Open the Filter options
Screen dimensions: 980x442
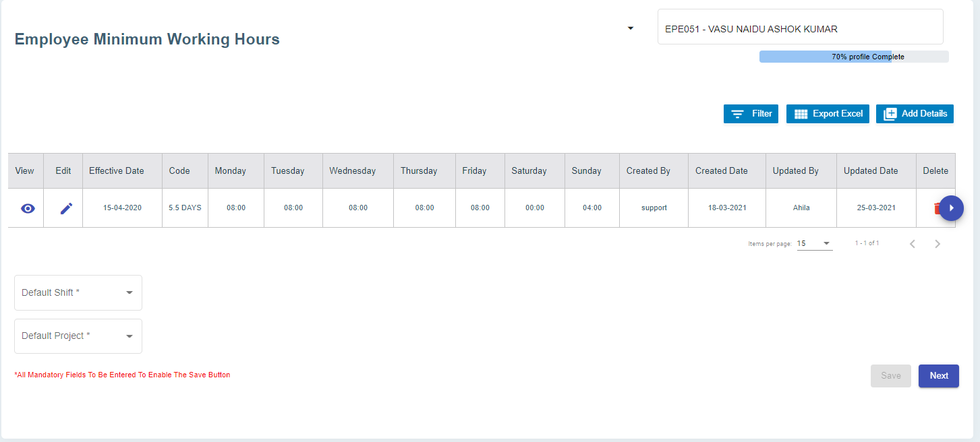751,114
